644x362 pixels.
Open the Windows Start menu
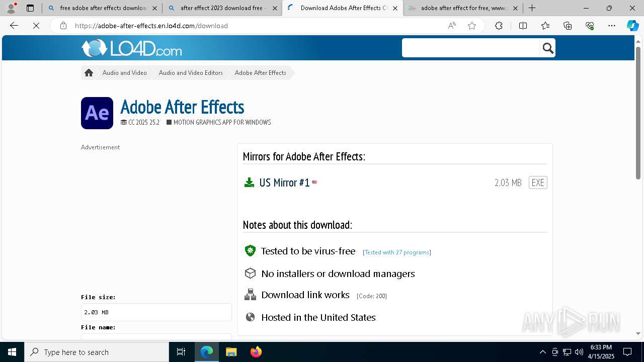click(12, 352)
